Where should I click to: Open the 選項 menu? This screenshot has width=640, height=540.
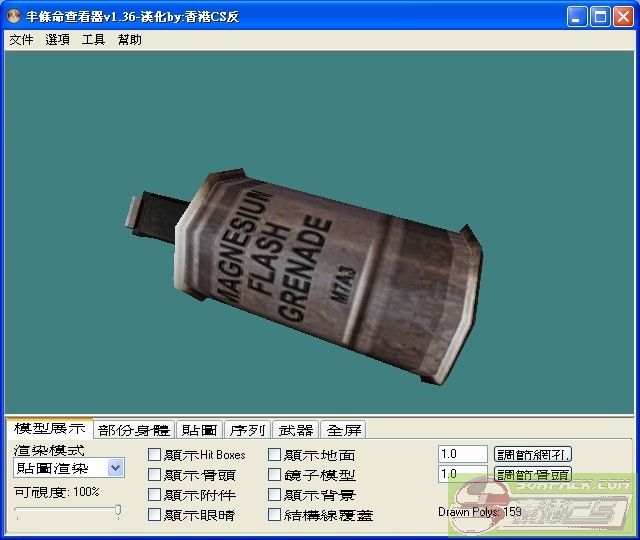coord(57,40)
